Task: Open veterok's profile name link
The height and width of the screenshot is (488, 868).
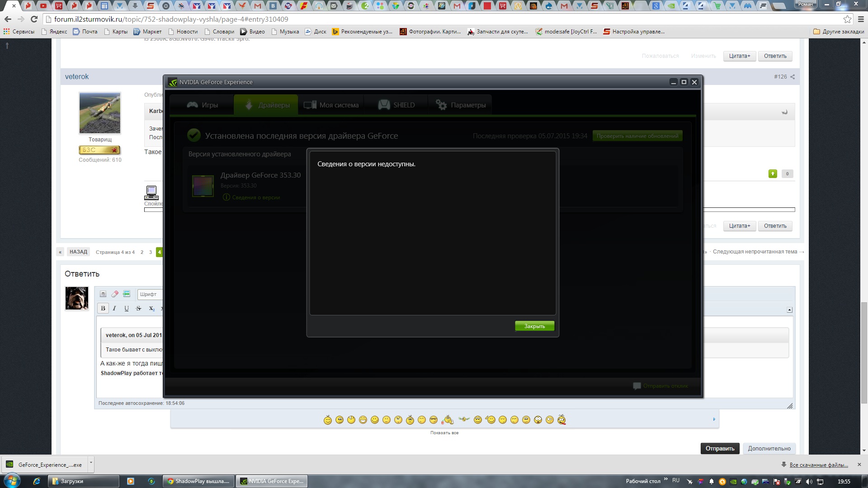Action: pos(77,77)
